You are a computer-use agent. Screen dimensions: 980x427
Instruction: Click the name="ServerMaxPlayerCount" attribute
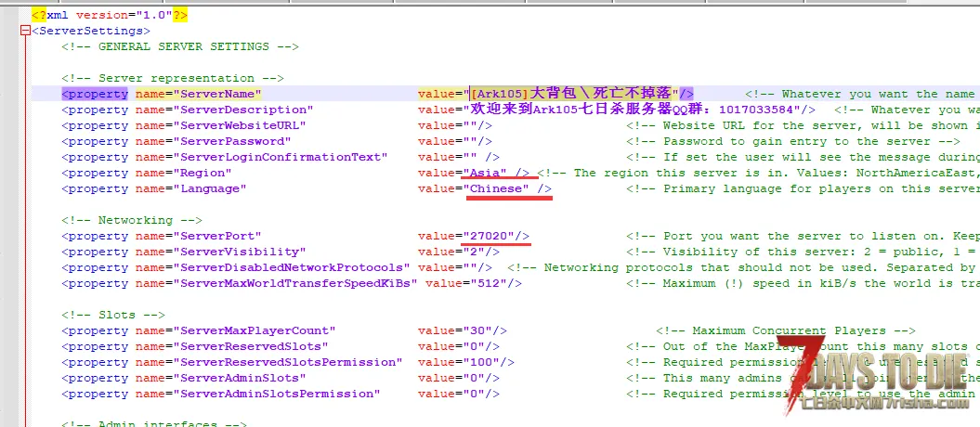236,330
